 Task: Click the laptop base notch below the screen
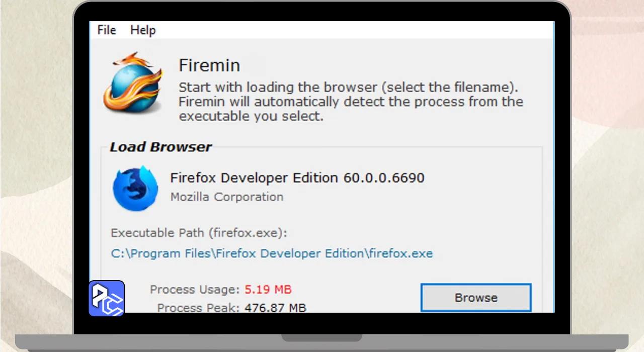321,337
